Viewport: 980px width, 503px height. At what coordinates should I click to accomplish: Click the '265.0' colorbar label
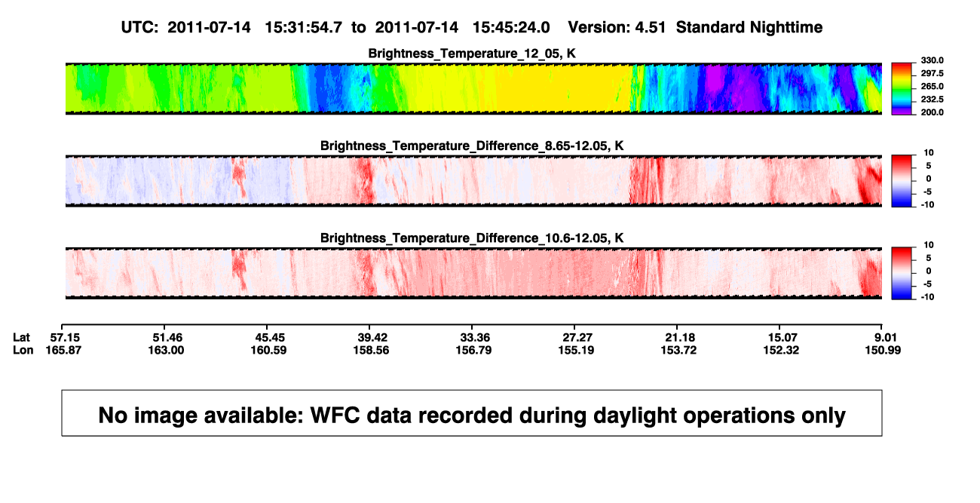pos(931,87)
